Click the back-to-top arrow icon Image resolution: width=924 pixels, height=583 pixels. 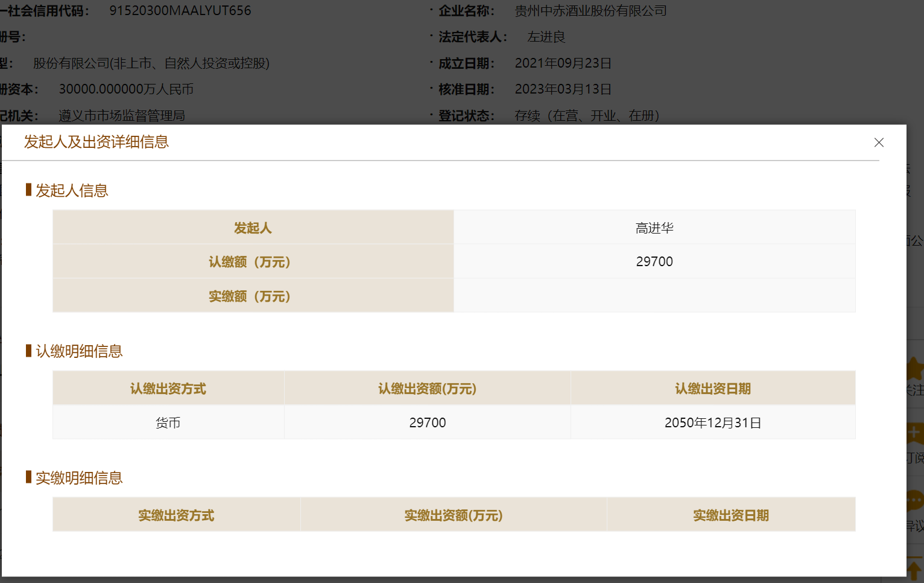[914, 570]
